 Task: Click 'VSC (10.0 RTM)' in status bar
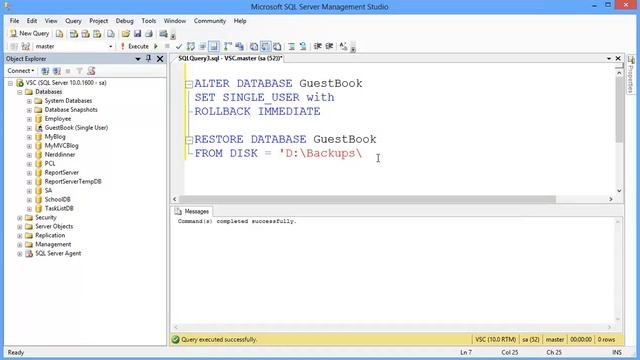tap(496, 340)
